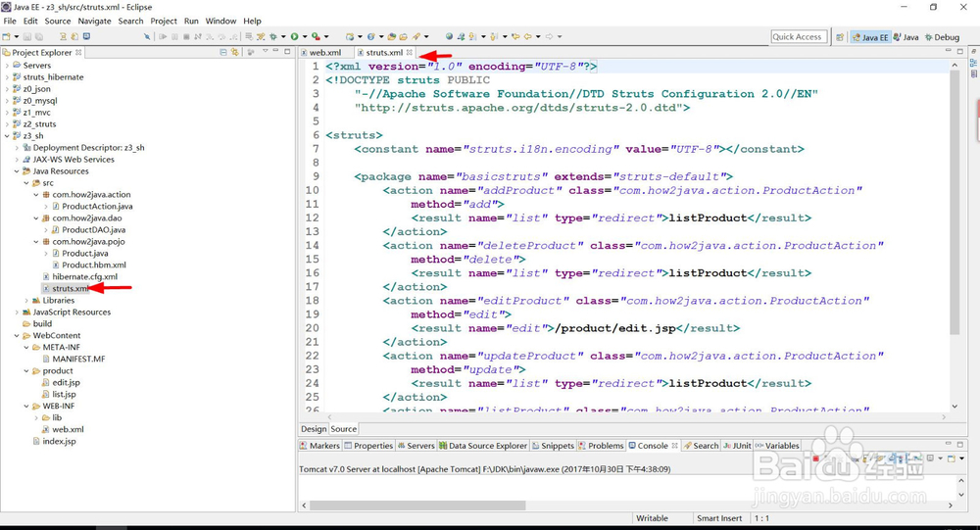
Task: Collapse the WebContent folder
Action: (17, 336)
